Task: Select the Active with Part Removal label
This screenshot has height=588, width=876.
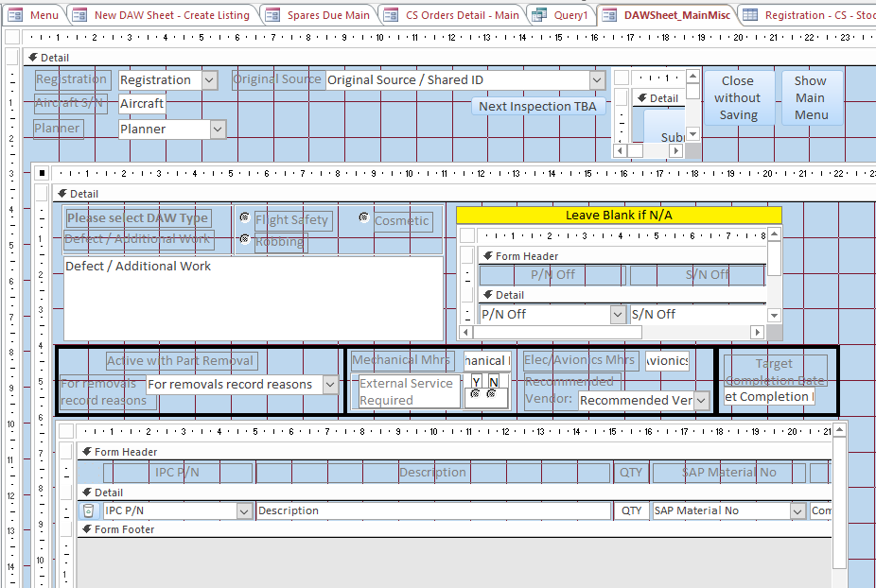Action: [181, 361]
